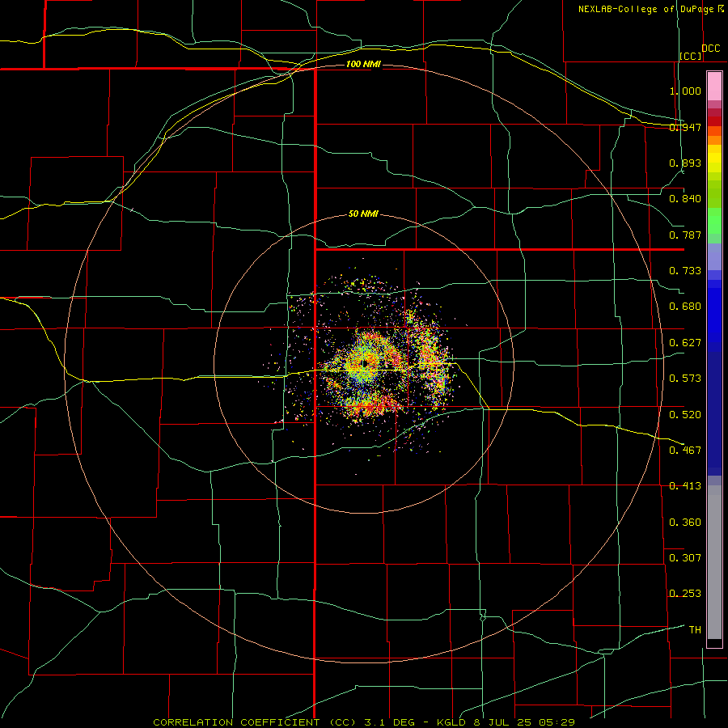Click the 1.000 value on the color scale

(685, 91)
